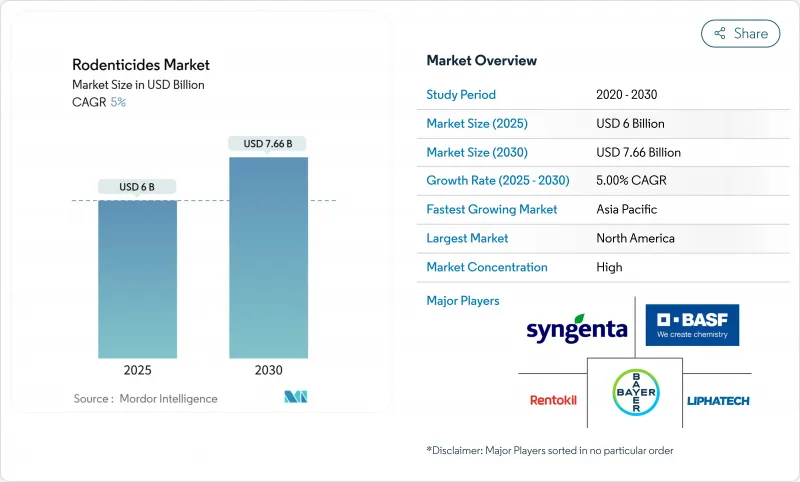800x482 pixels.
Task: Click the Source Mordor Intelligence text
Action: (x=145, y=399)
